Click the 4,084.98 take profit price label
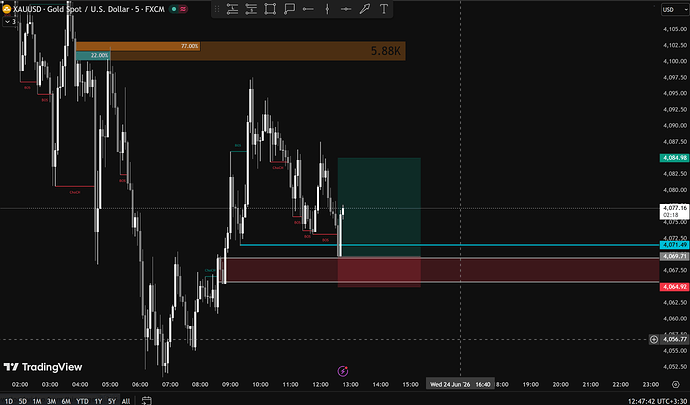 (x=674, y=158)
